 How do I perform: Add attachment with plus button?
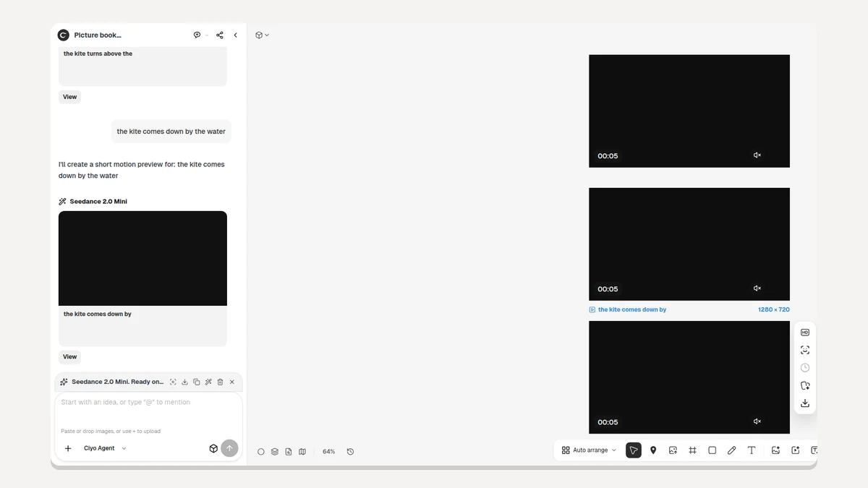68,448
